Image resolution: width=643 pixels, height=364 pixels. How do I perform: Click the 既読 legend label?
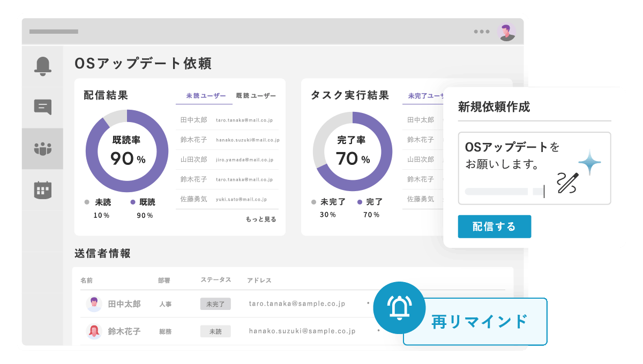pyautogui.click(x=147, y=202)
